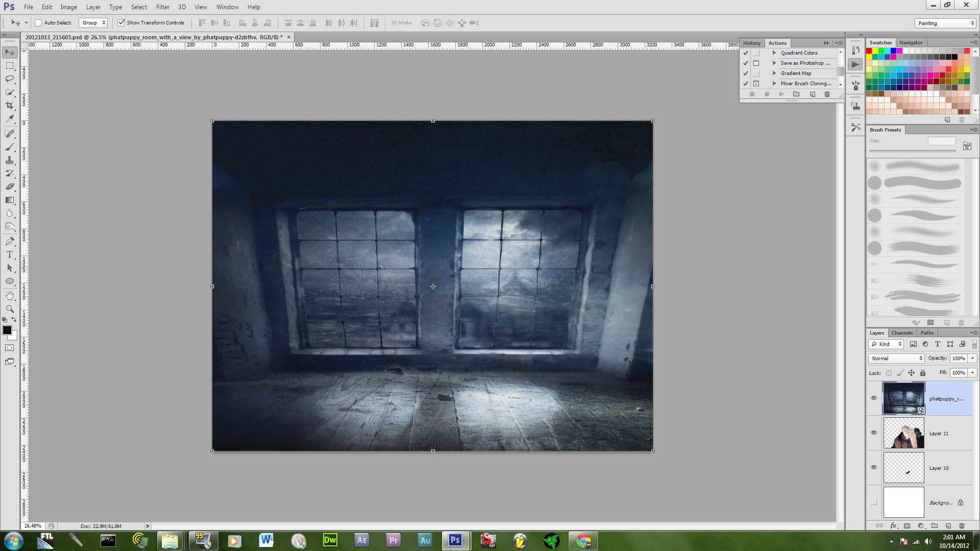The height and width of the screenshot is (551, 980).
Task: Delete layer using Layers panel trash icon
Action: (x=962, y=525)
